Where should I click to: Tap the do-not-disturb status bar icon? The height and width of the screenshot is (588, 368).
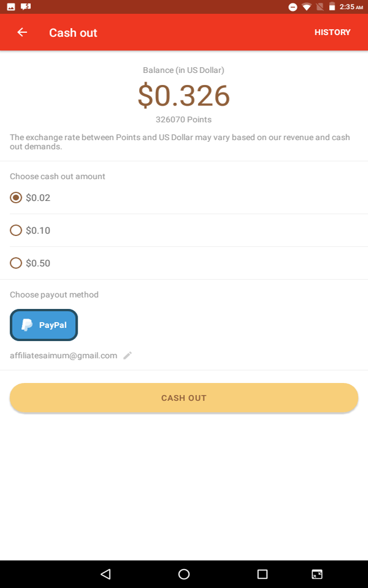pyautogui.click(x=293, y=7)
